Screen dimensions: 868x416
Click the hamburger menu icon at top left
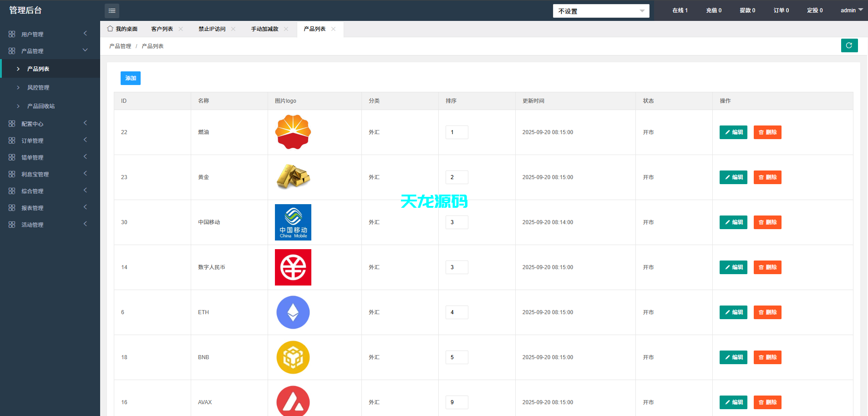click(x=112, y=10)
